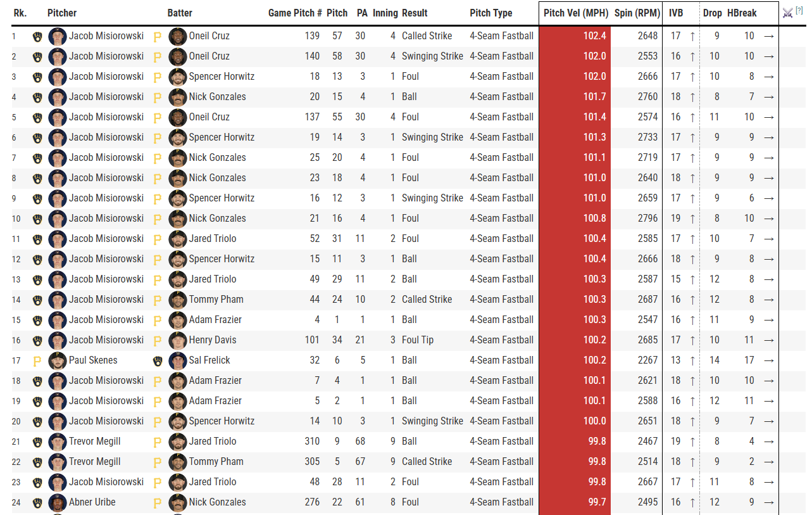Viewport: 812px width, 515px height.
Task: Click the Foul Tip result cell
Action: 418,340
